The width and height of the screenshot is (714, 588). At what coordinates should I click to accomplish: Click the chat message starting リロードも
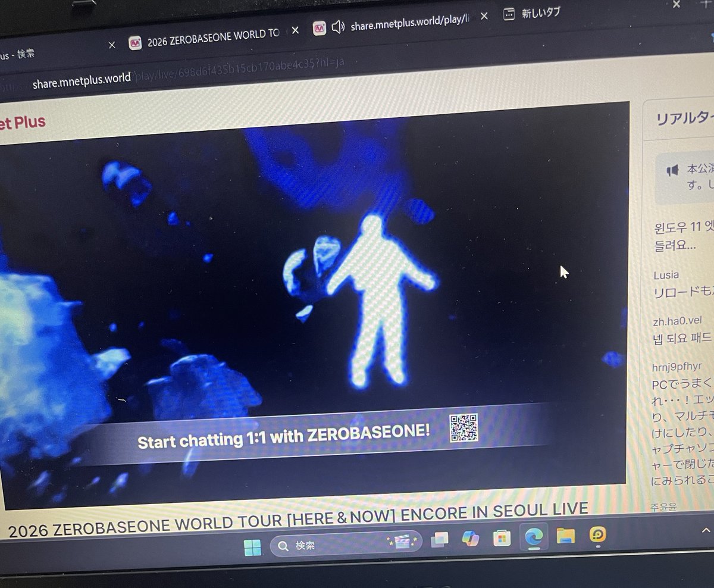(x=683, y=292)
